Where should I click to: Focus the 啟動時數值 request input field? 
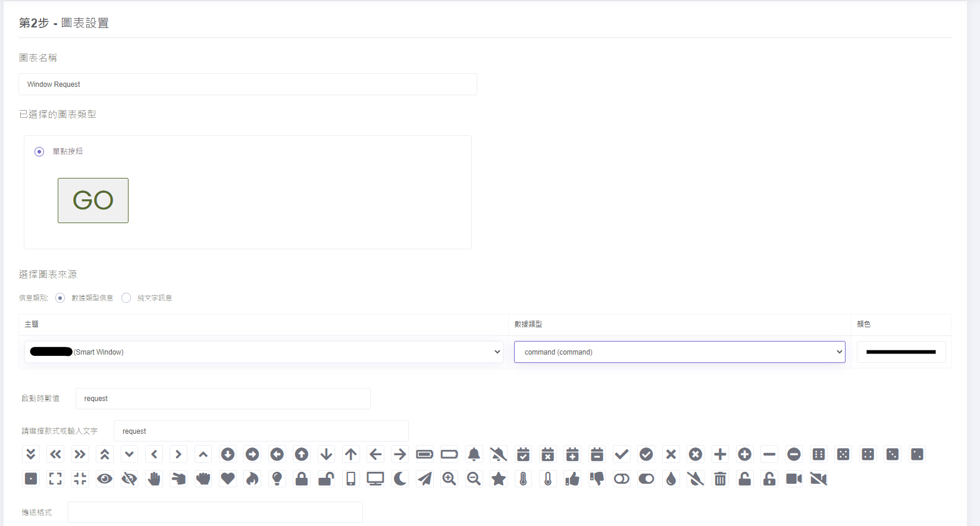pyautogui.click(x=223, y=399)
